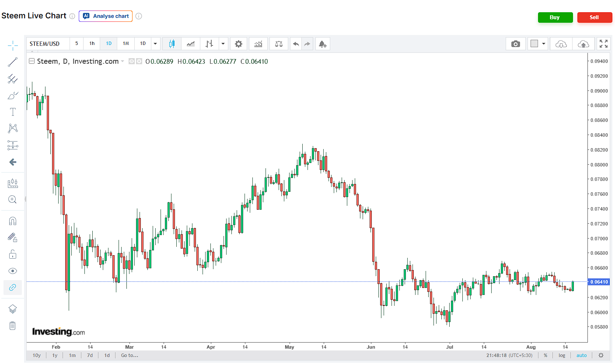Select the highlighted 1D interval tab

pos(109,44)
